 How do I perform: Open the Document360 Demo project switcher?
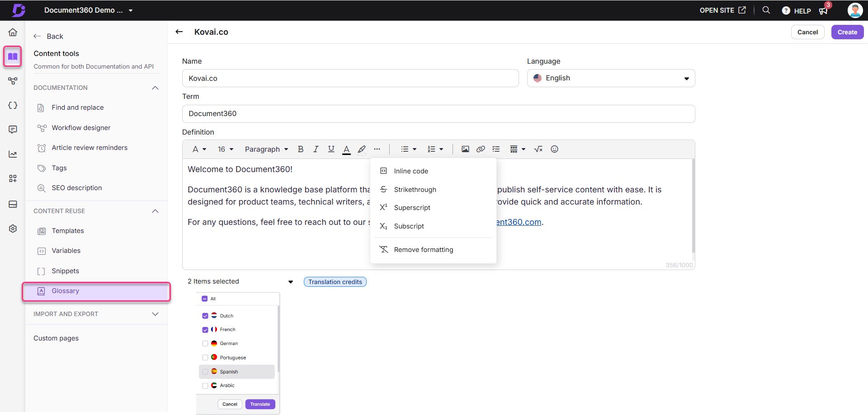(x=89, y=10)
